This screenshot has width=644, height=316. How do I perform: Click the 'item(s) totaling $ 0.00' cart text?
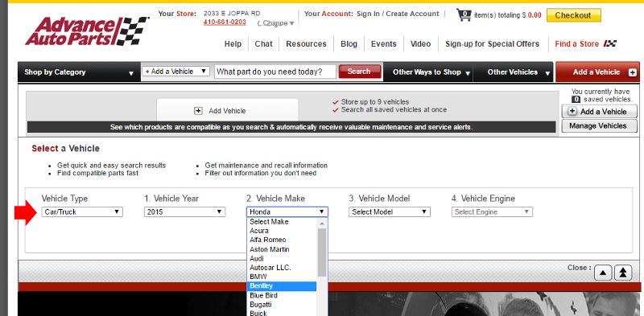508,15
